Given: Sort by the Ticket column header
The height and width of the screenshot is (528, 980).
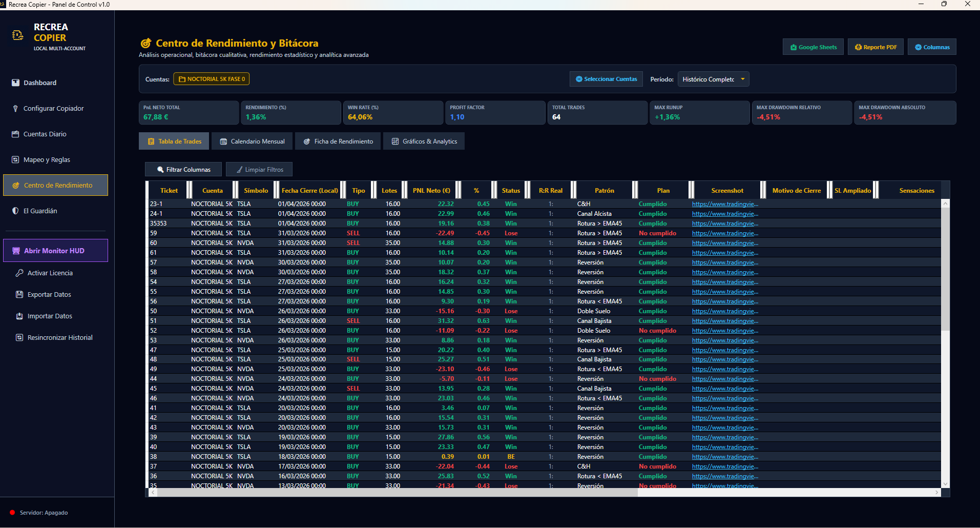Looking at the screenshot, I should click(x=169, y=190).
